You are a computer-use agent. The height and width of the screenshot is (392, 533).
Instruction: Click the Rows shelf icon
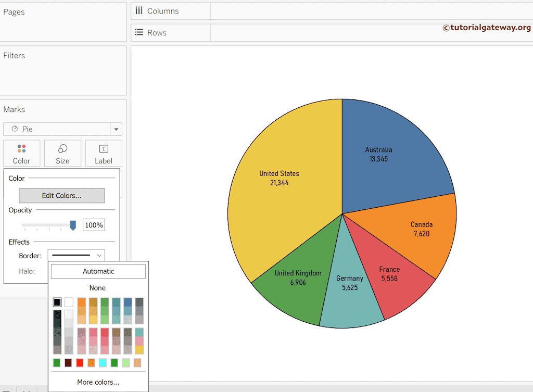tap(138, 33)
